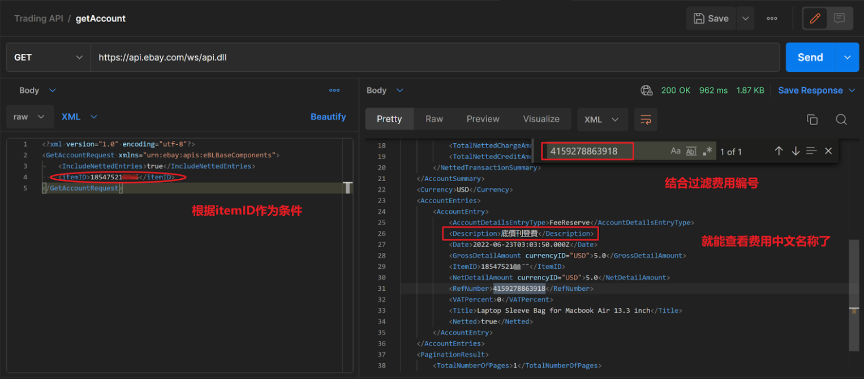
Task: Open the request Body tab dropdown
Action: [x=37, y=90]
